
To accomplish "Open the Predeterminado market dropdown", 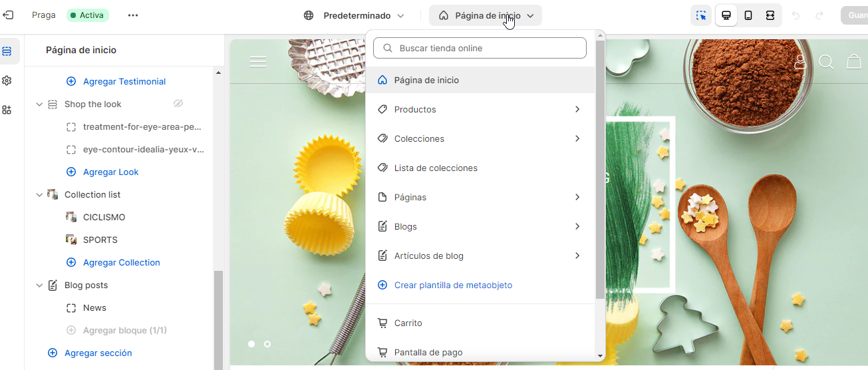I will click(x=354, y=15).
